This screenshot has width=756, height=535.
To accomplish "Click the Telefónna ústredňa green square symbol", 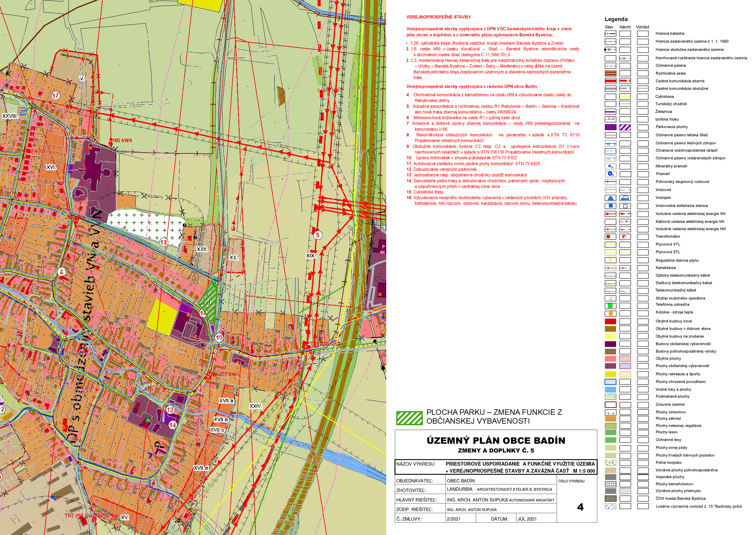I will pos(610,306).
